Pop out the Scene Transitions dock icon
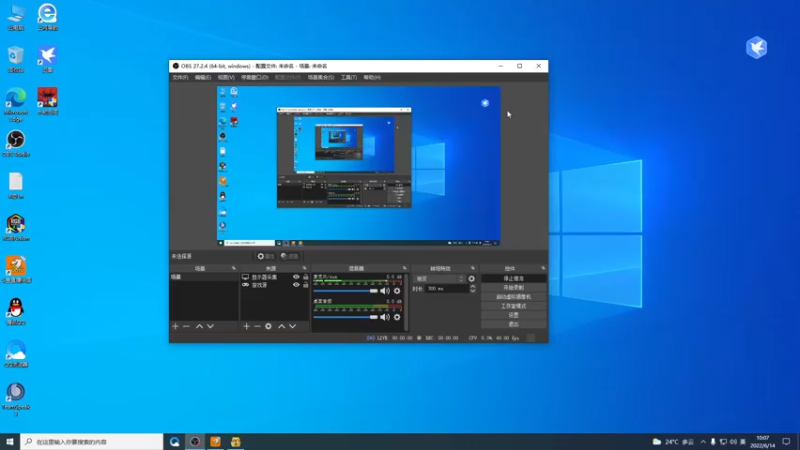The width and height of the screenshot is (800, 450). coord(472,268)
